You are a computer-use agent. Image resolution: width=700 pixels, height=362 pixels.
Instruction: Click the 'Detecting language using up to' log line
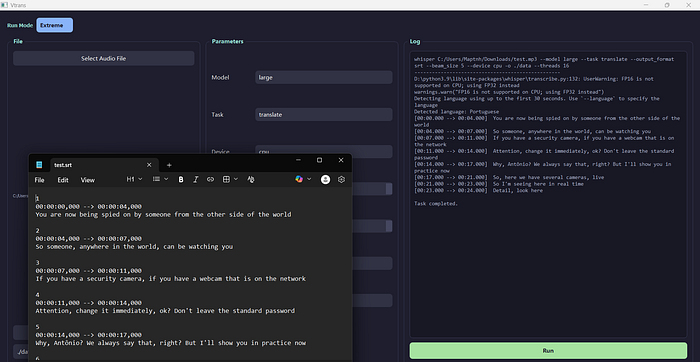tap(536, 101)
